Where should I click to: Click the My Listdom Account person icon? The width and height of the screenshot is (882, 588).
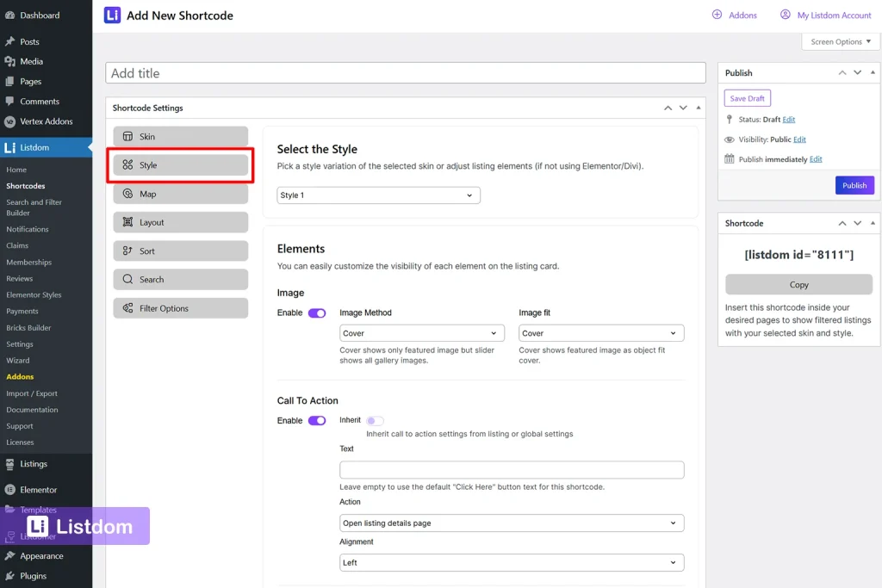coord(785,15)
